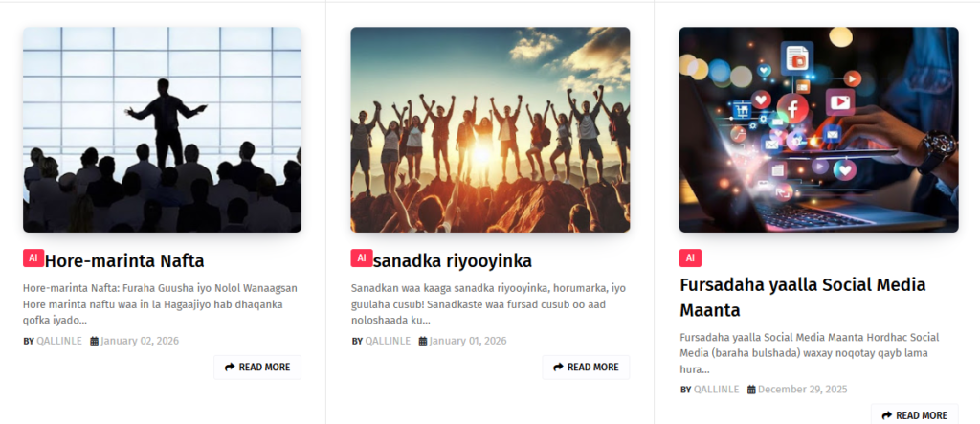Click READ MORE under sanadka riyooyinka
This screenshot has width=980, height=424.
[586, 368]
